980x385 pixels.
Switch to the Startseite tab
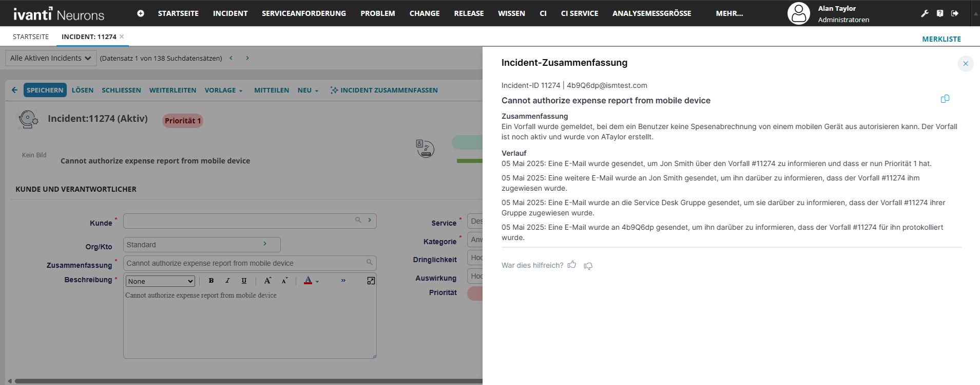[31, 37]
